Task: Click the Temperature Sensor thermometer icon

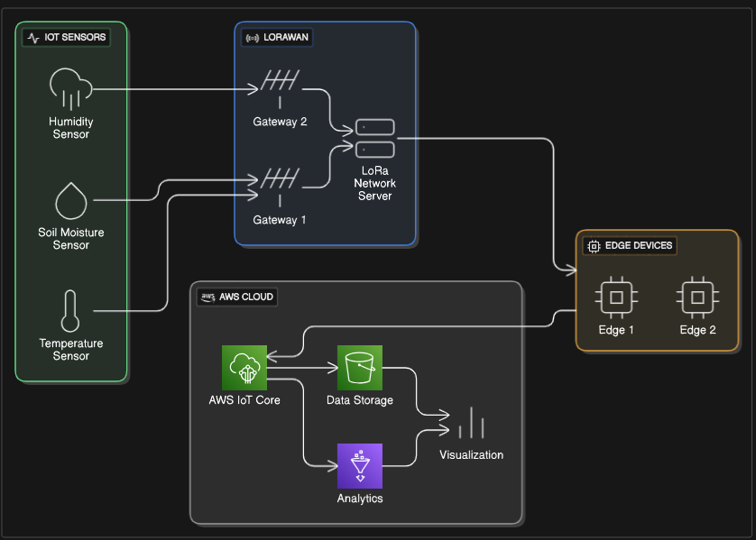Action: pyautogui.click(x=70, y=311)
